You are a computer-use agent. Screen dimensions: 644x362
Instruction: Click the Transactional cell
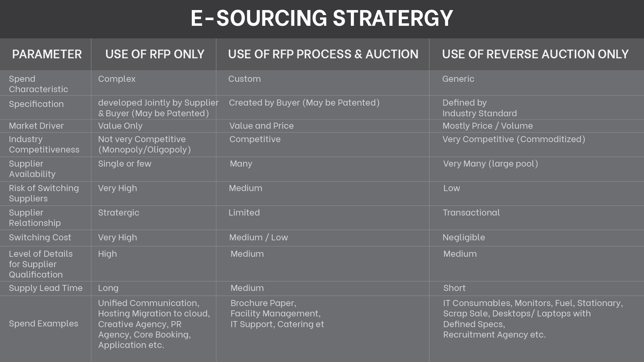[x=471, y=213]
